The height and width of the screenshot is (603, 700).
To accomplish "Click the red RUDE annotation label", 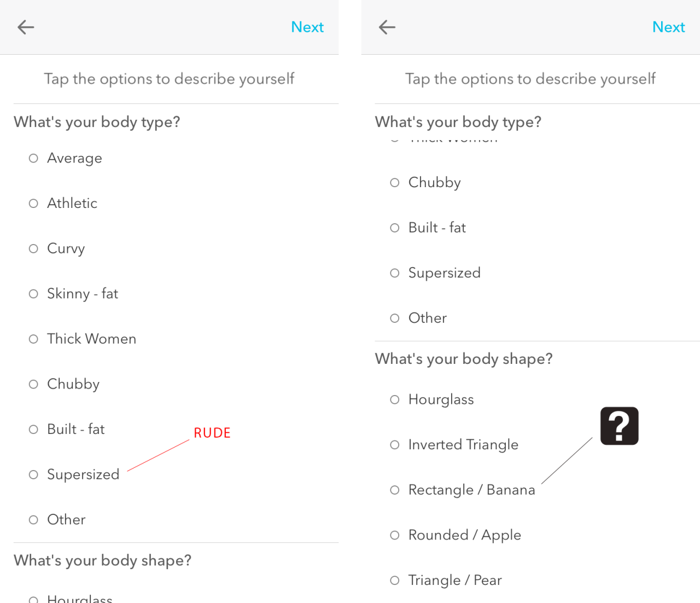I will pos(212,433).
